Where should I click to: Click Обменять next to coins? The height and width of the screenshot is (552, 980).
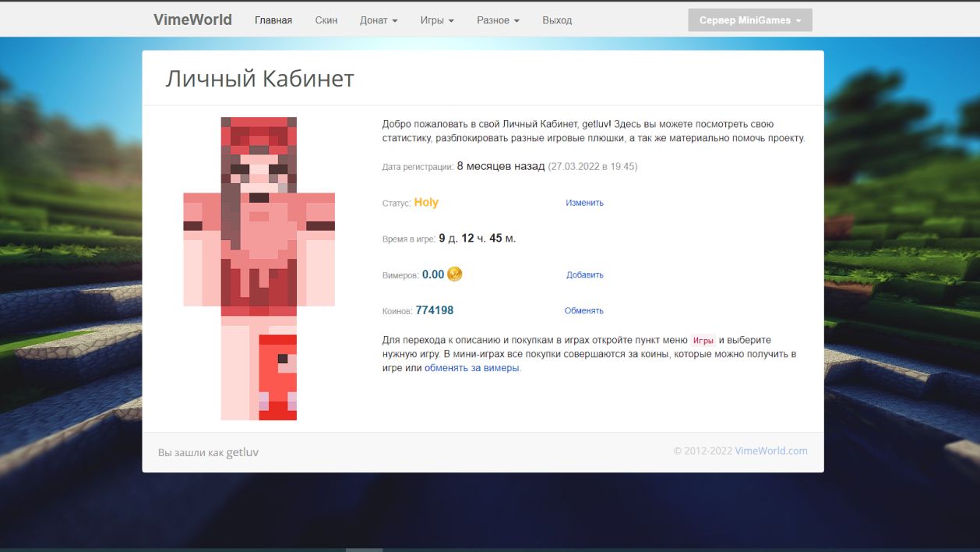click(584, 310)
